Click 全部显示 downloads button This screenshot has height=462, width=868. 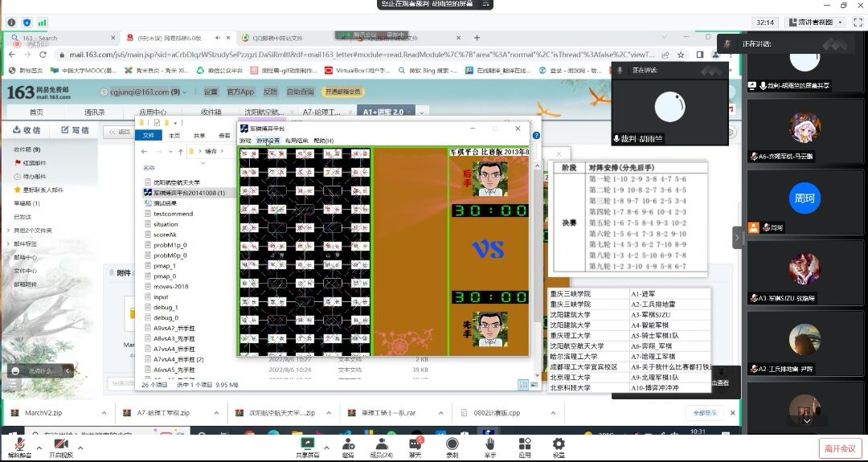click(x=704, y=413)
